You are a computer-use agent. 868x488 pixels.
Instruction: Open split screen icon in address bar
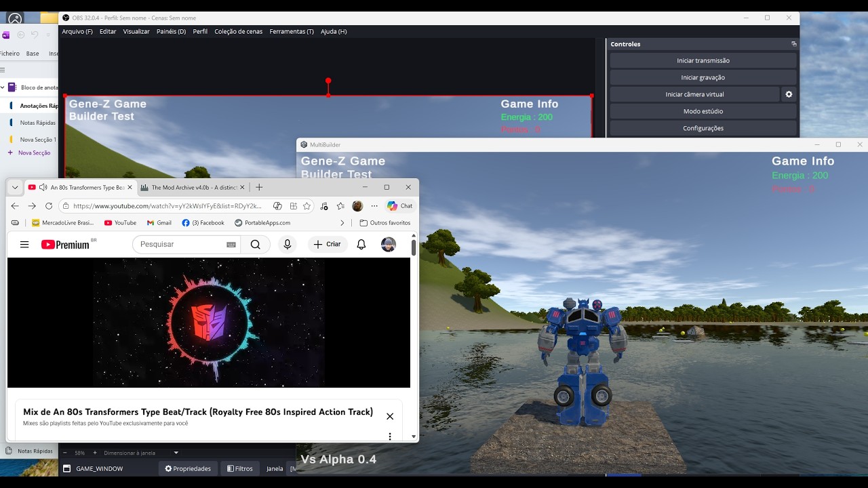point(293,206)
